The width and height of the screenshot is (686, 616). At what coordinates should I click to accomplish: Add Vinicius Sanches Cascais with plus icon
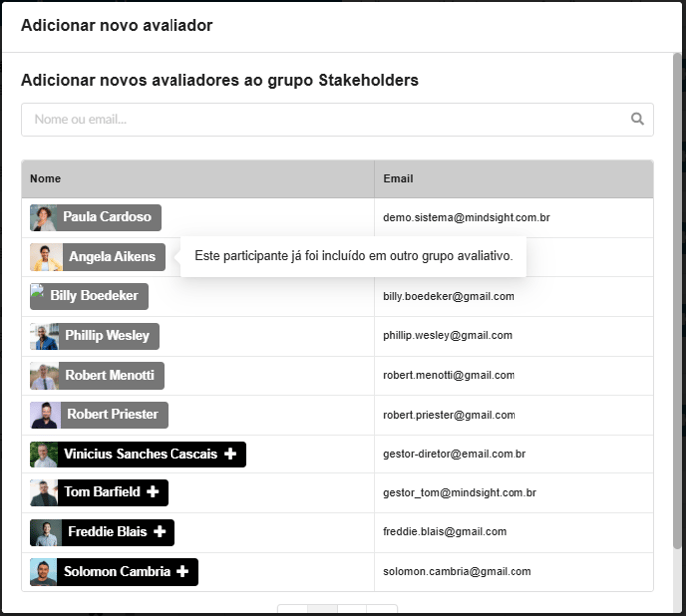(x=230, y=454)
